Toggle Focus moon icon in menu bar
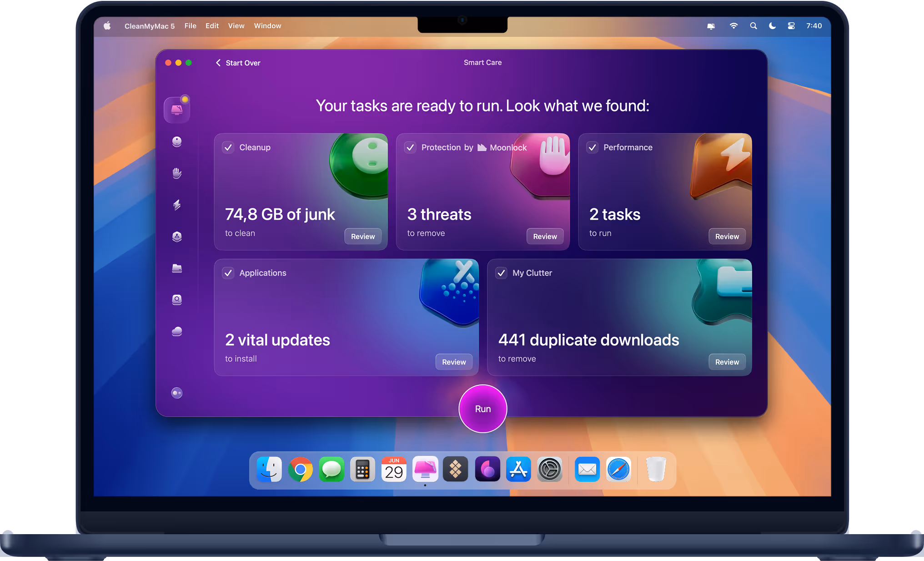The image size is (924, 561). (772, 26)
